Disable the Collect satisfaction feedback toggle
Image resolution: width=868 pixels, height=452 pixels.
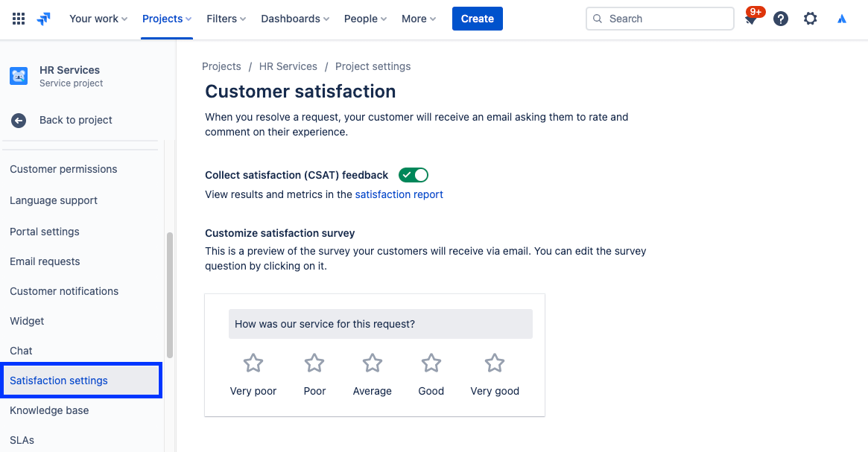click(414, 175)
